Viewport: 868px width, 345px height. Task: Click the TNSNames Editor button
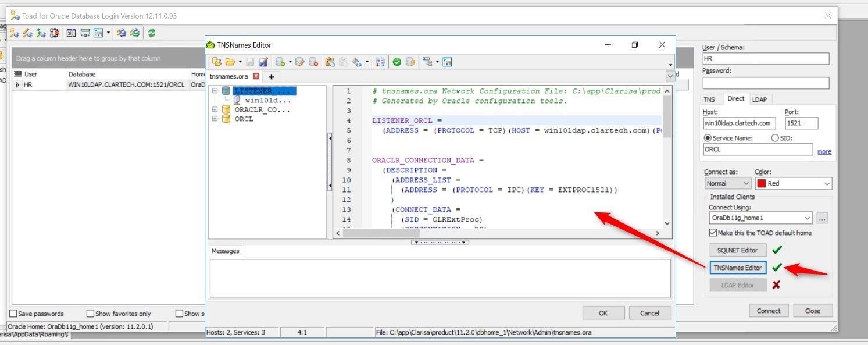738,268
